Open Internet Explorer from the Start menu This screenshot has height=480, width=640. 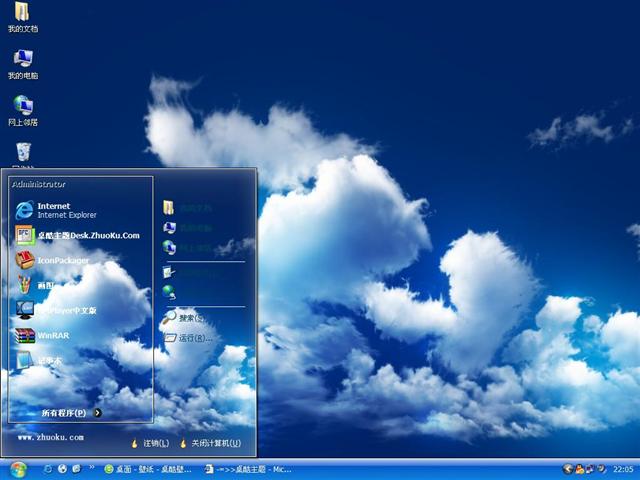tap(55, 210)
